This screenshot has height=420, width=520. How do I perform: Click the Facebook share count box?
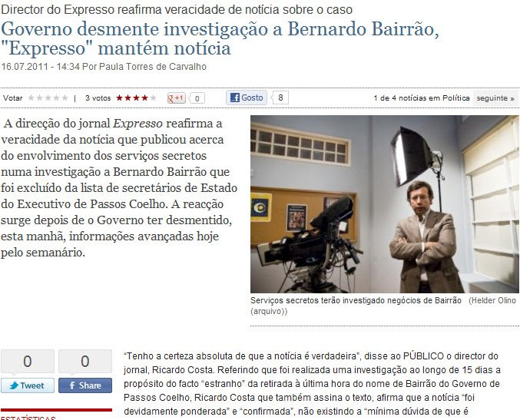85,362
